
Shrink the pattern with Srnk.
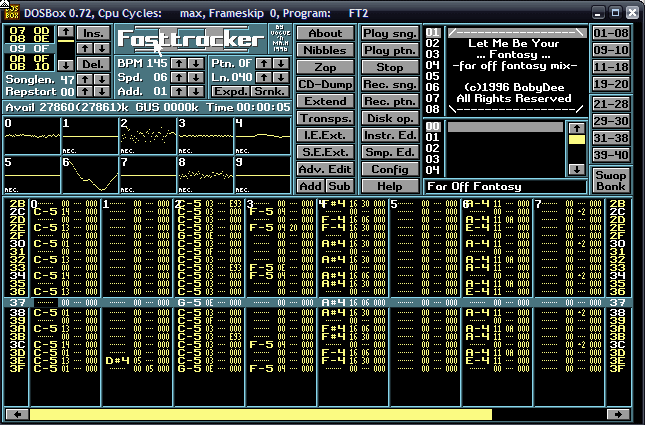tap(270, 91)
